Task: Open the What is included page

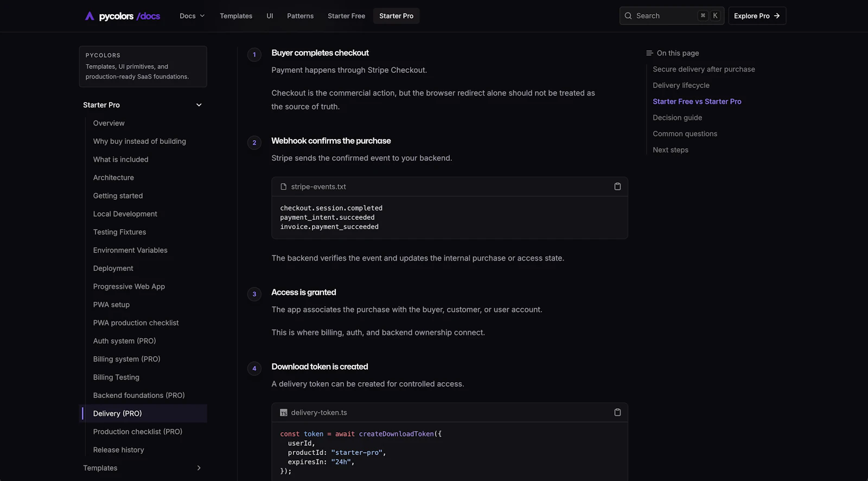Action: tap(120, 160)
